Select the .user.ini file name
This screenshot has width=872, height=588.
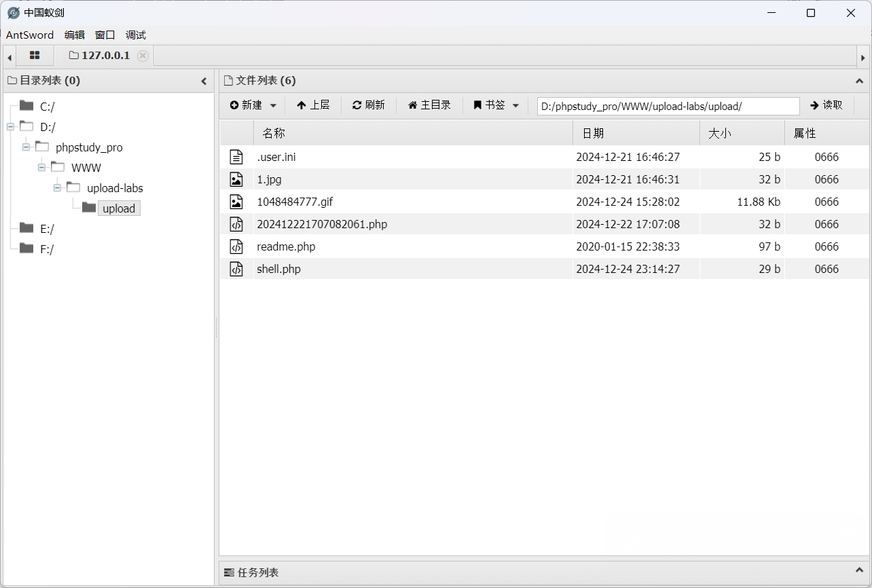pyautogui.click(x=276, y=157)
